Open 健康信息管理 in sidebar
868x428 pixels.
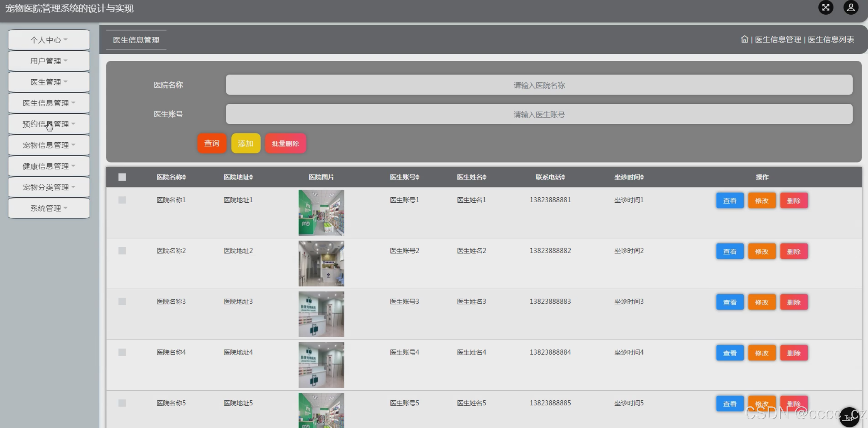49,166
